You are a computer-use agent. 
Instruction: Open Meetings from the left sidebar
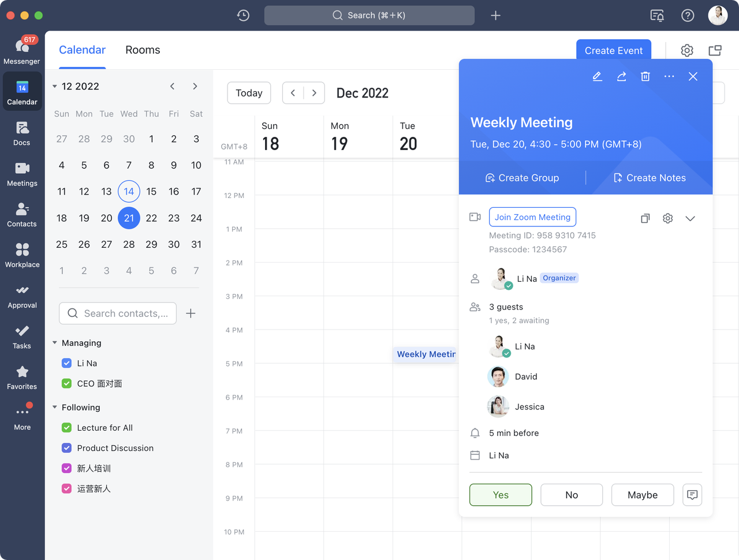click(x=22, y=173)
